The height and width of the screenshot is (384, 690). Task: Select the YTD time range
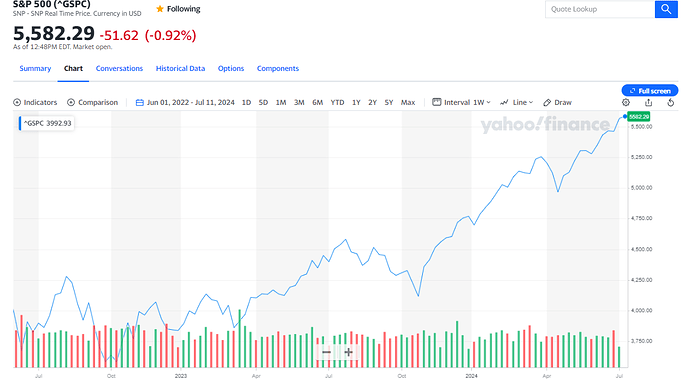[337, 102]
